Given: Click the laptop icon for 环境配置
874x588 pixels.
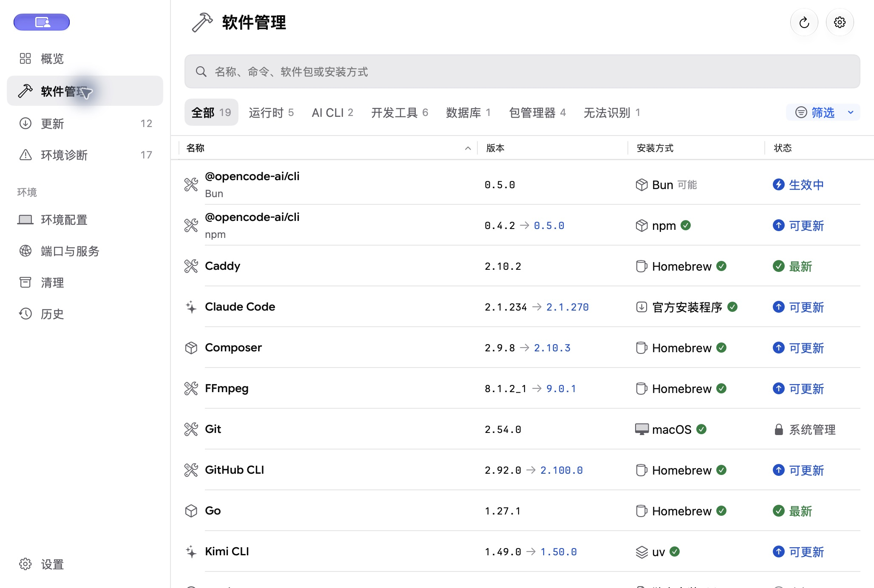Looking at the screenshot, I should pyautogui.click(x=26, y=220).
